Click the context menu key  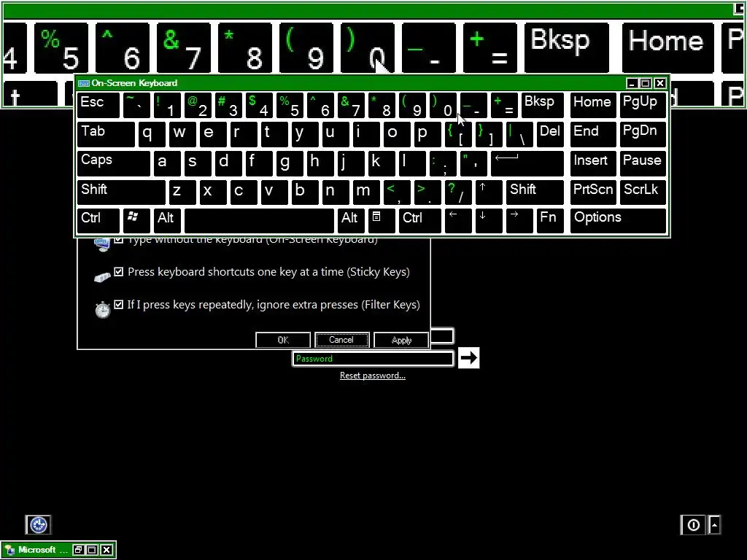(x=382, y=221)
